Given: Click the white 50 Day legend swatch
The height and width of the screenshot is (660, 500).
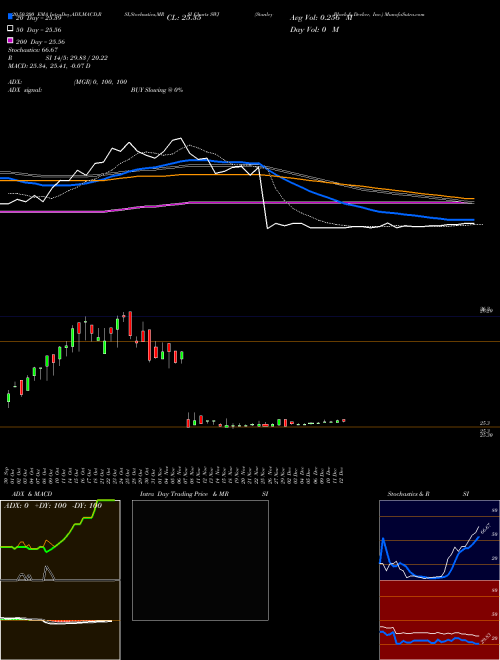Looking at the screenshot, I should click(x=11, y=29).
